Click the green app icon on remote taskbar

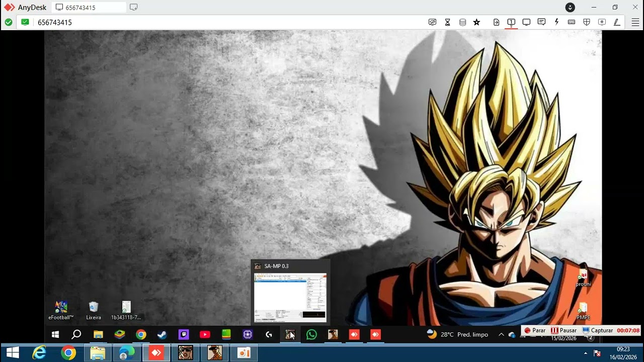[x=226, y=334]
